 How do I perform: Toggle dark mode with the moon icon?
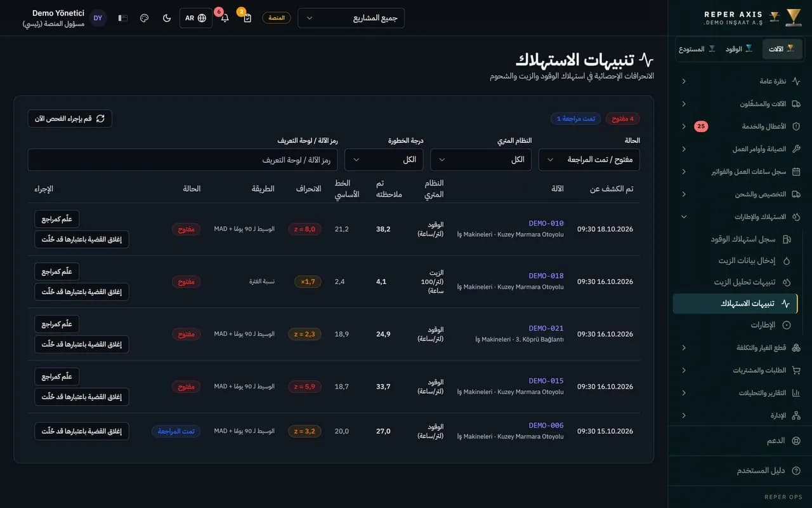[167, 18]
